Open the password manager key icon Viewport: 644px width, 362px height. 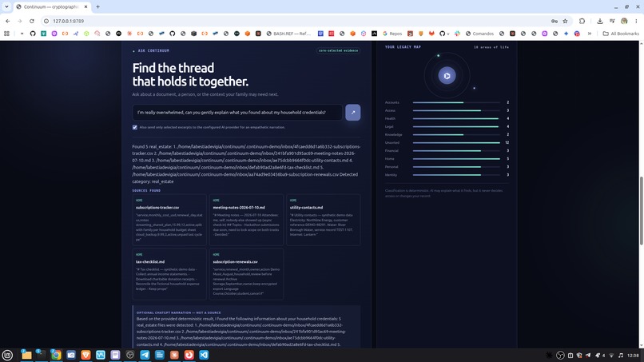pos(555,21)
